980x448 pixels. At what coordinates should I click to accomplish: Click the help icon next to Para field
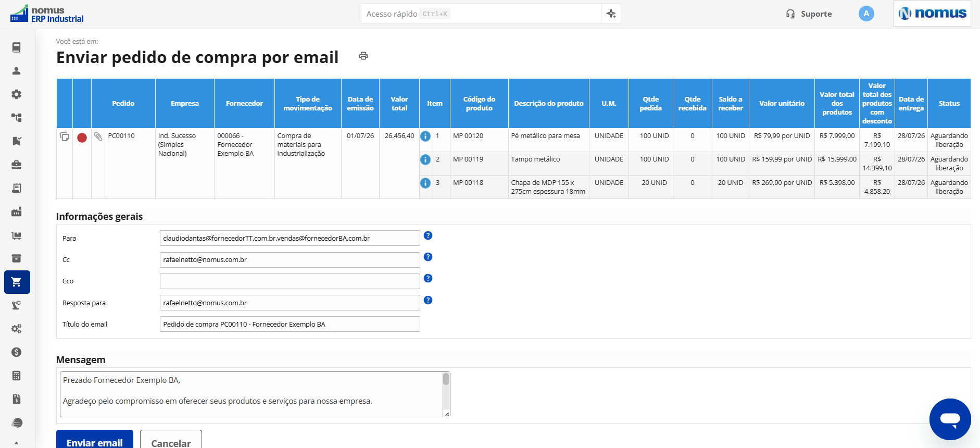[428, 235]
